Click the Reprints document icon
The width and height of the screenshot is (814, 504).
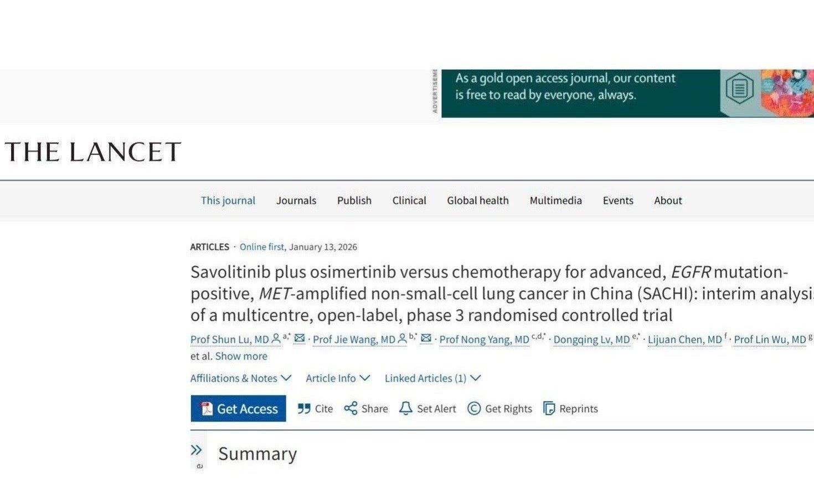coord(549,409)
